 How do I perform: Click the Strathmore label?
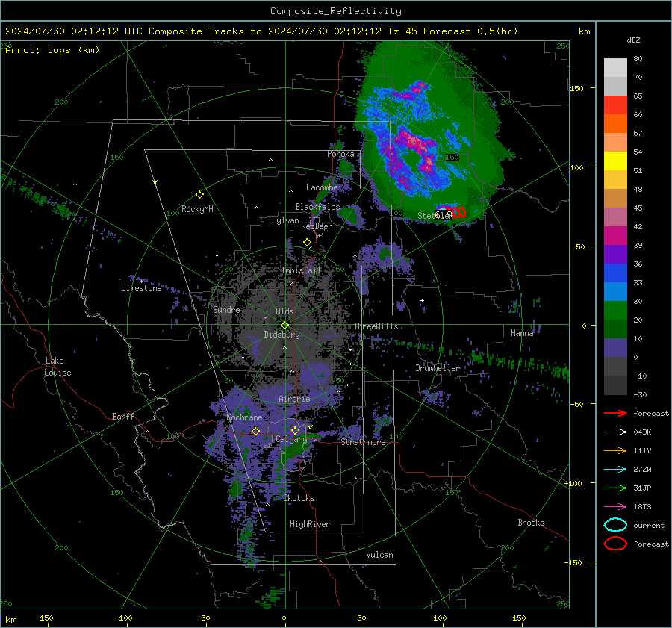click(363, 442)
